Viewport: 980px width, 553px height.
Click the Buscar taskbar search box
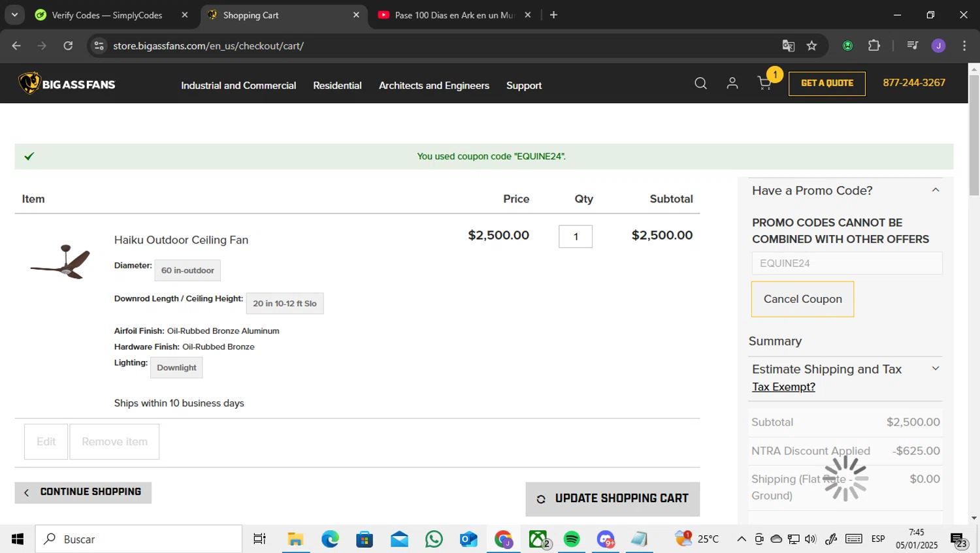[x=139, y=539]
